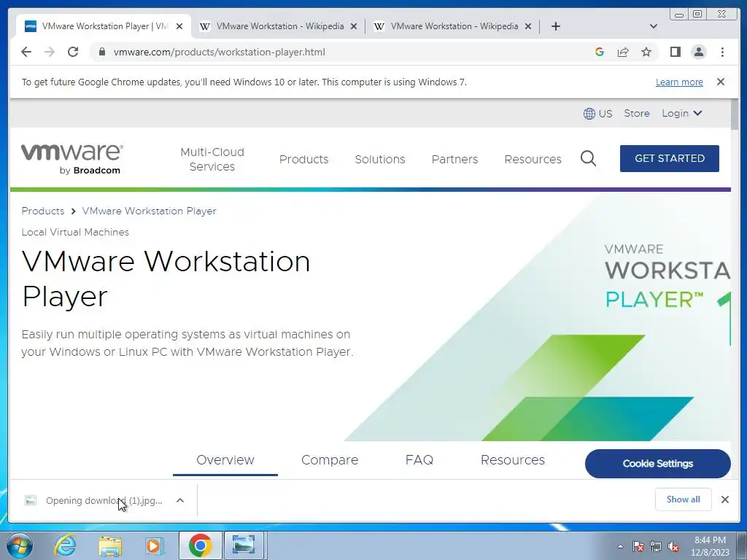Open the Chrome three-dot menu
Screen dimensions: 747x560
point(722,52)
